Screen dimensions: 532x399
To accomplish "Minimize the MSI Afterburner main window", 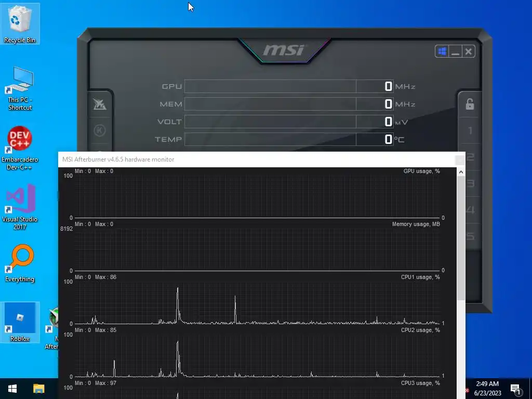I will [455, 51].
